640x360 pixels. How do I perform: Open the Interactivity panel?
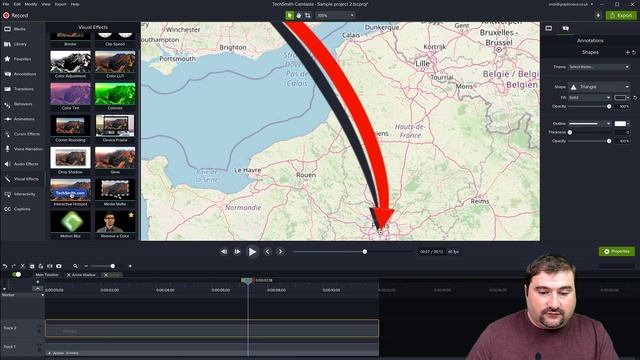[20, 194]
